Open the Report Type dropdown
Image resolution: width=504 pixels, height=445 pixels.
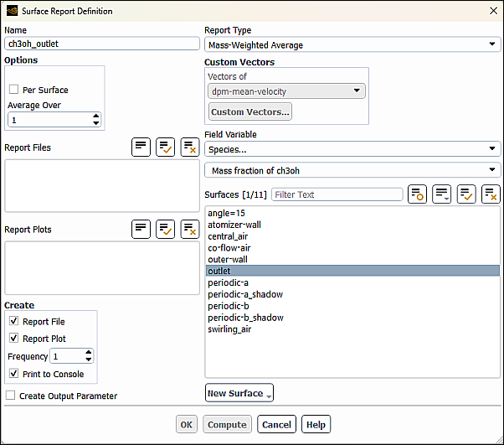coord(352,45)
